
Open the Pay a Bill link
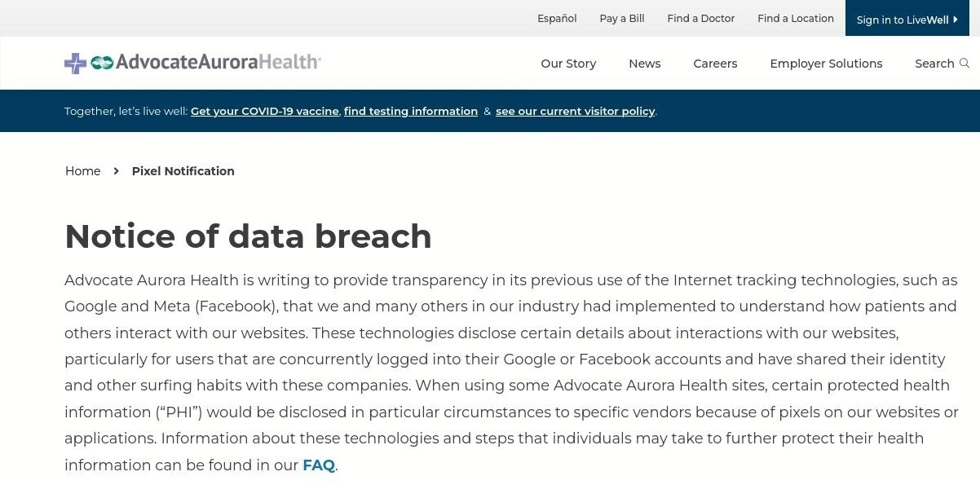[622, 18]
